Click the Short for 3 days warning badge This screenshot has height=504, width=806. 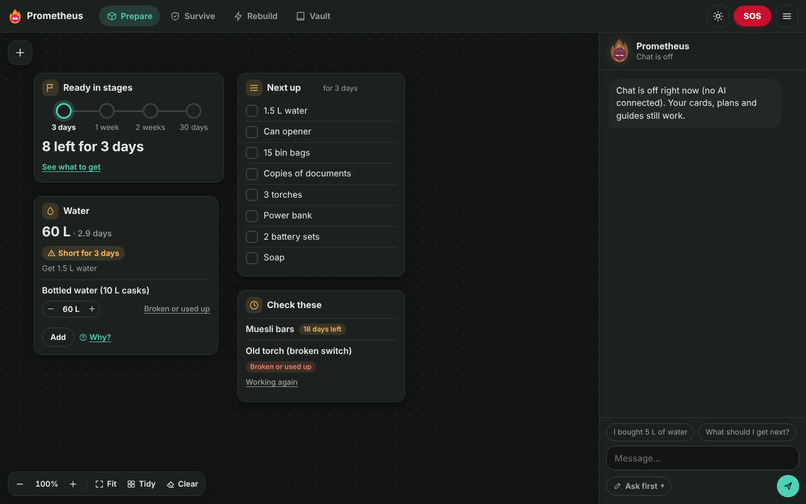tap(83, 253)
